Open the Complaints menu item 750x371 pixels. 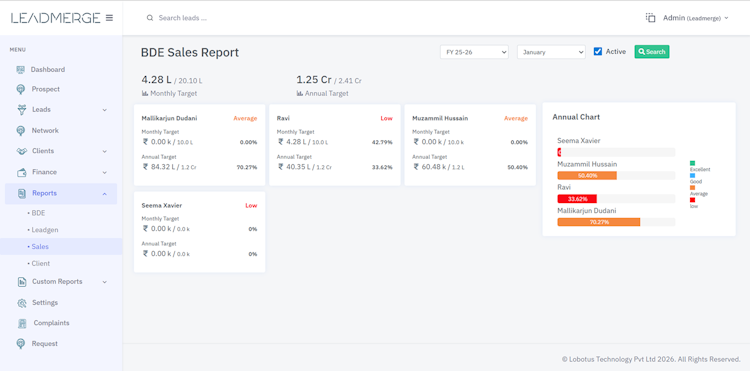tap(51, 323)
